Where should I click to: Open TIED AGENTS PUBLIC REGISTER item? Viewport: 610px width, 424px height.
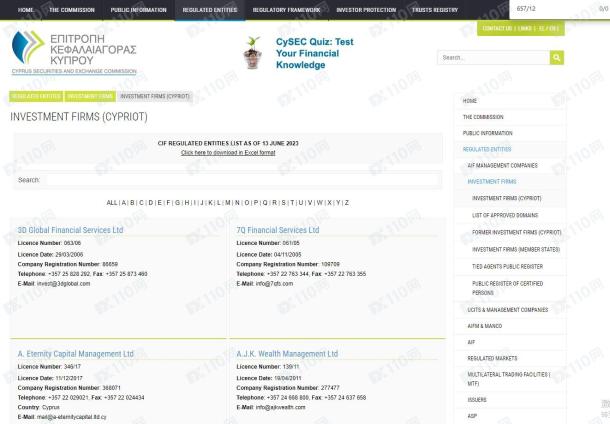[x=510, y=266]
